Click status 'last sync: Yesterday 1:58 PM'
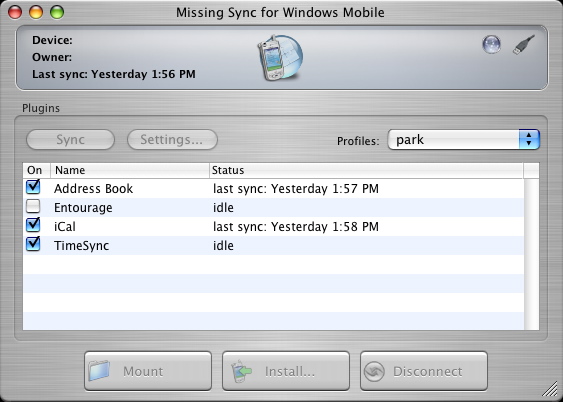 (x=296, y=226)
